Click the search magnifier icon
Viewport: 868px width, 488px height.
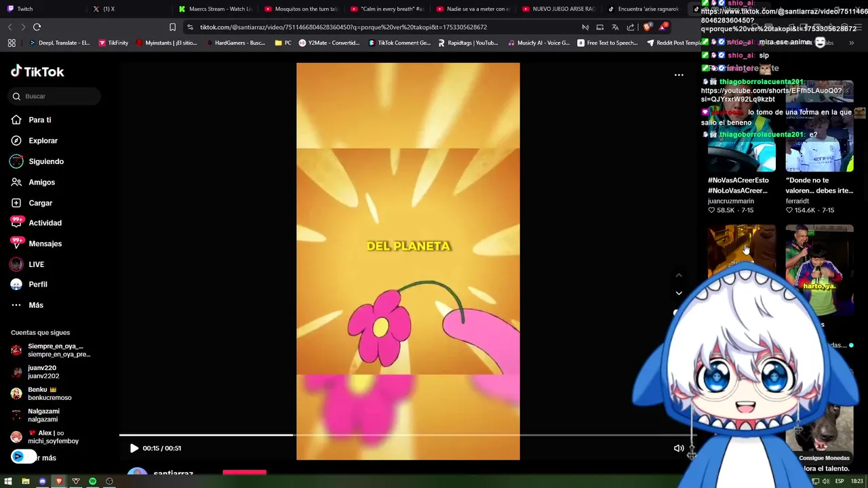coord(16,96)
